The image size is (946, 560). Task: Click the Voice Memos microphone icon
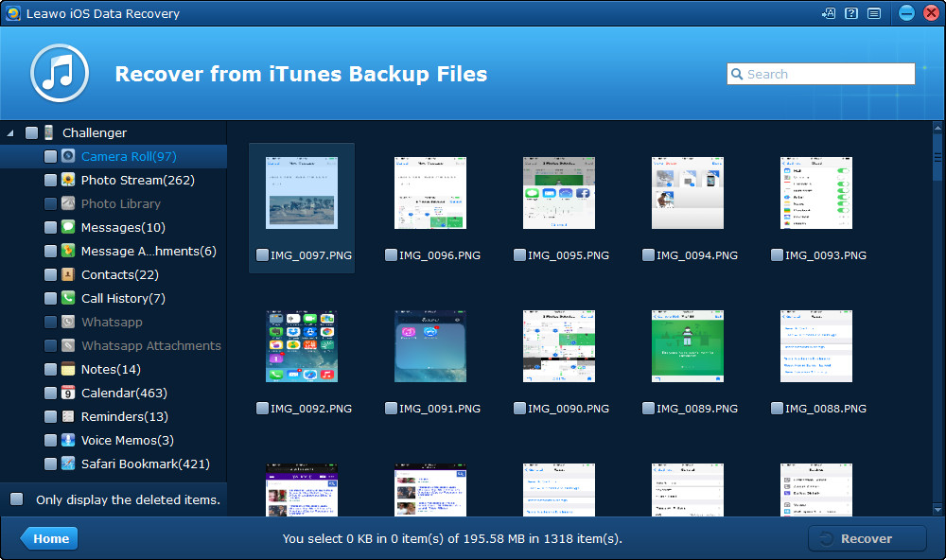click(x=68, y=440)
